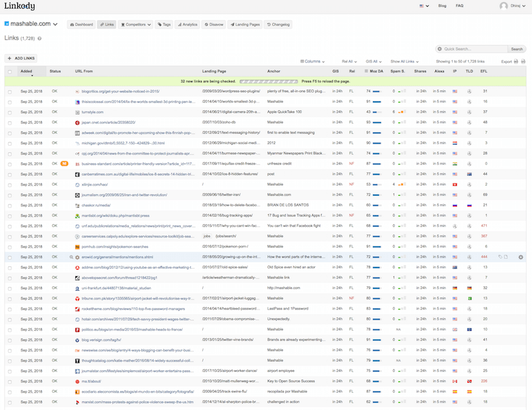Open the Blog link
532x410 pixels.
click(x=442, y=6)
